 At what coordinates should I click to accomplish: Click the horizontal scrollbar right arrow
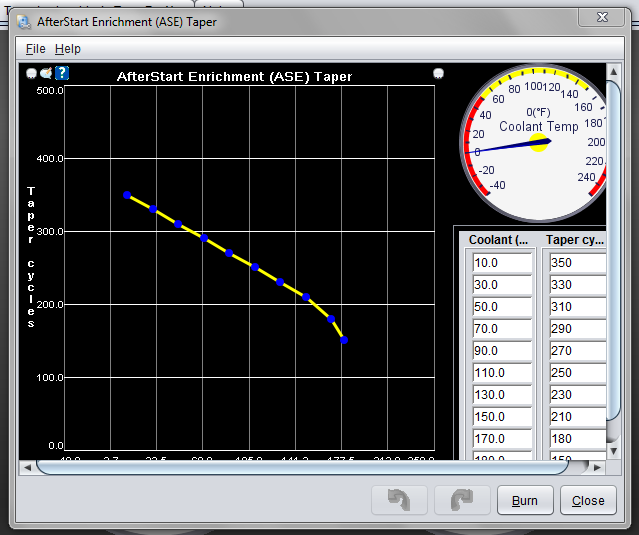click(597, 467)
